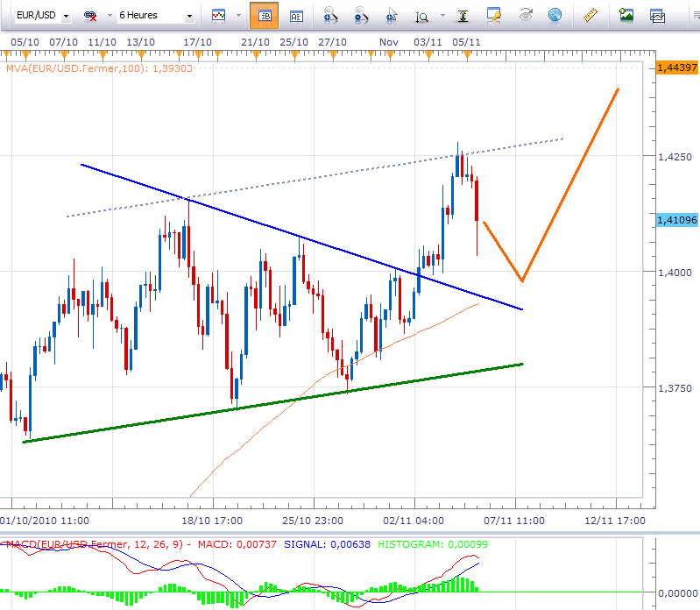Click the vertical zoom scale icon
The width and height of the screenshot is (700, 610).
point(423,16)
